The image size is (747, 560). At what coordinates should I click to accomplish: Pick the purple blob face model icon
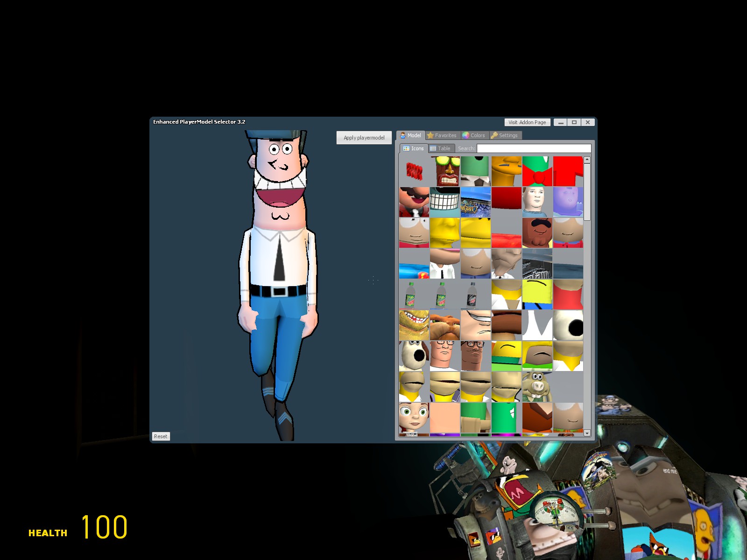point(568,202)
